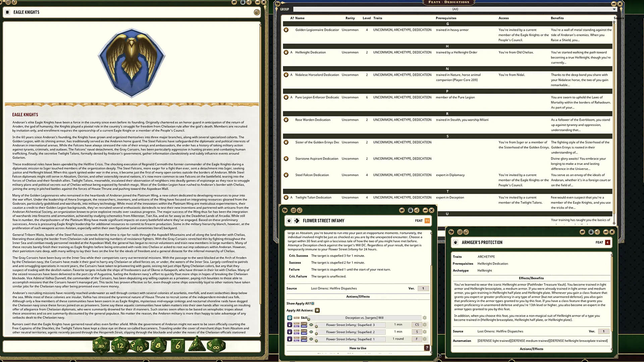Click the lock icon on Armiger's Protection
Image resolution: width=644 pixels, height=362 pixels.
tap(591, 232)
